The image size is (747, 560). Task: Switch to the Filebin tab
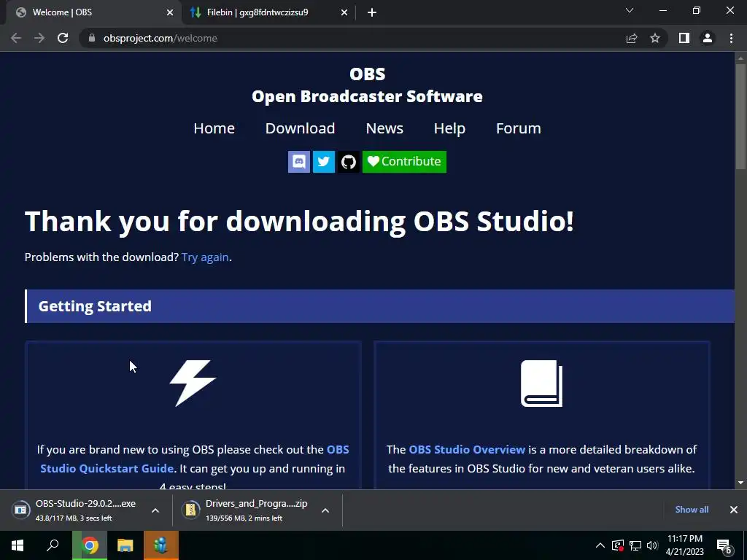click(x=268, y=12)
